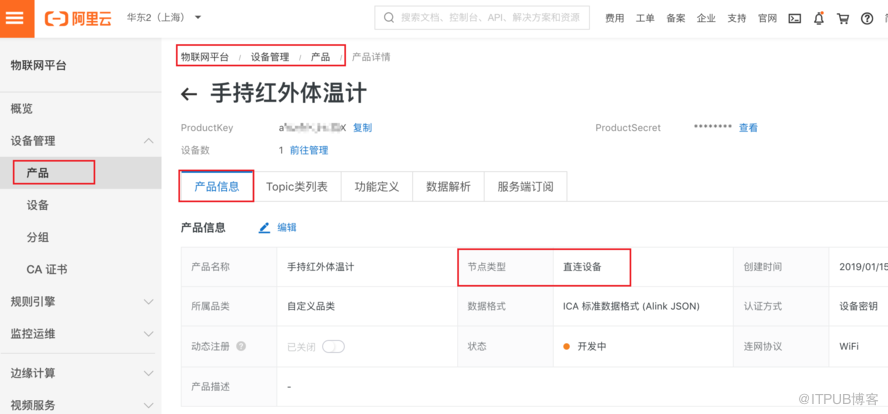Toggle the 动态注册 switch
Viewport: 888px width, 414px height.
pos(332,347)
